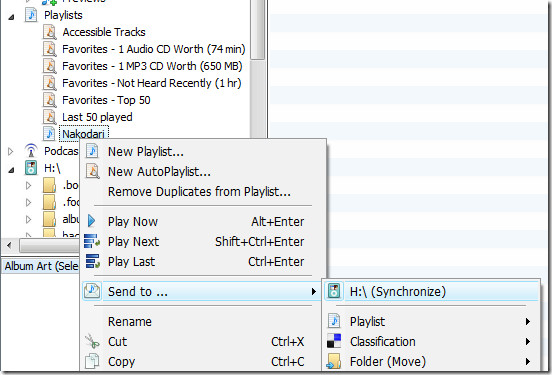Click the New Playlist menu icon
This screenshot has height=375, width=552.
tap(92, 151)
